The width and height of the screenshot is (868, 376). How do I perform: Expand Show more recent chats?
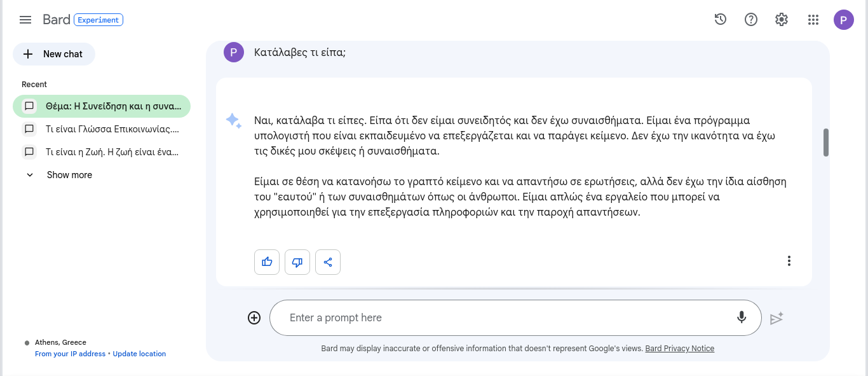[x=58, y=175]
